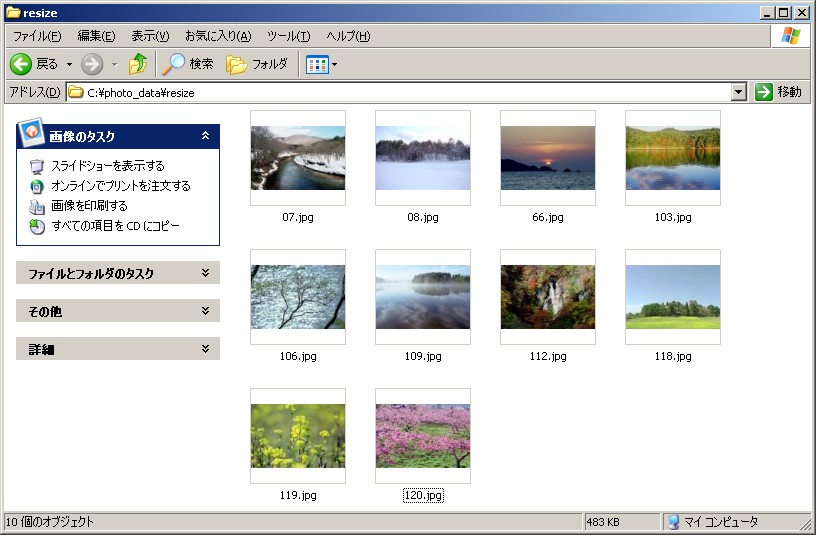The width and height of the screenshot is (816, 535).
Task: Click the 120.jpg file name label
Action: (x=423, y=495)
